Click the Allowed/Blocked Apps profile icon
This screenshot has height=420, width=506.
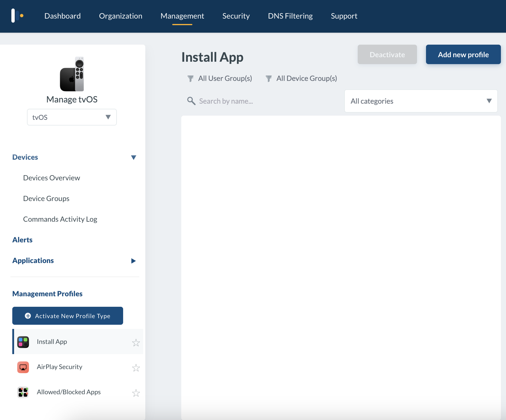tap(23, 392)
